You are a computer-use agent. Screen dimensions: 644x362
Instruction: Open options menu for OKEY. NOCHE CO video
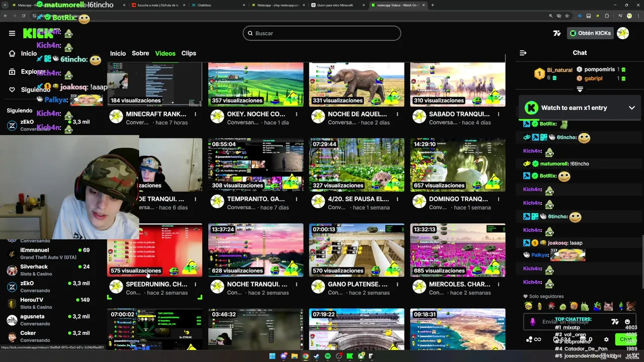[x=296, y=114]
